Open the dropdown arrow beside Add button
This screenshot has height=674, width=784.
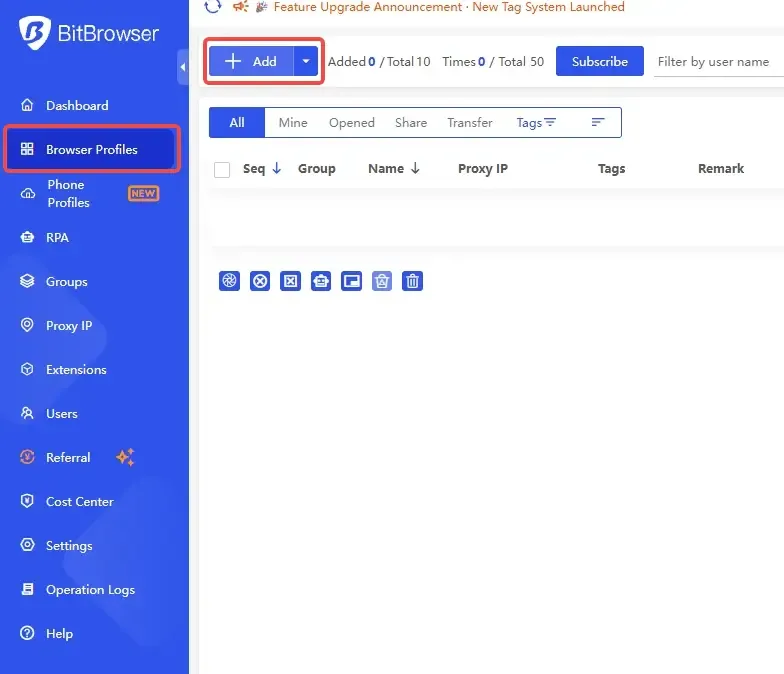pos(306,62)
